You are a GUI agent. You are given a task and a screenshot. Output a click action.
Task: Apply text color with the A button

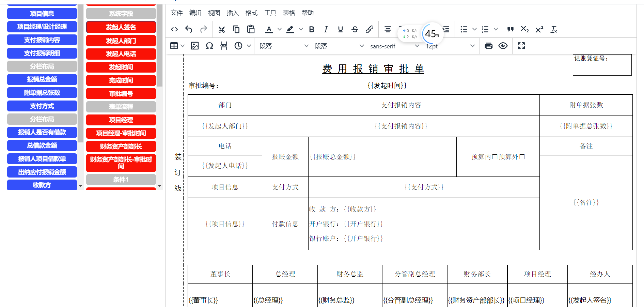(269, 30)
